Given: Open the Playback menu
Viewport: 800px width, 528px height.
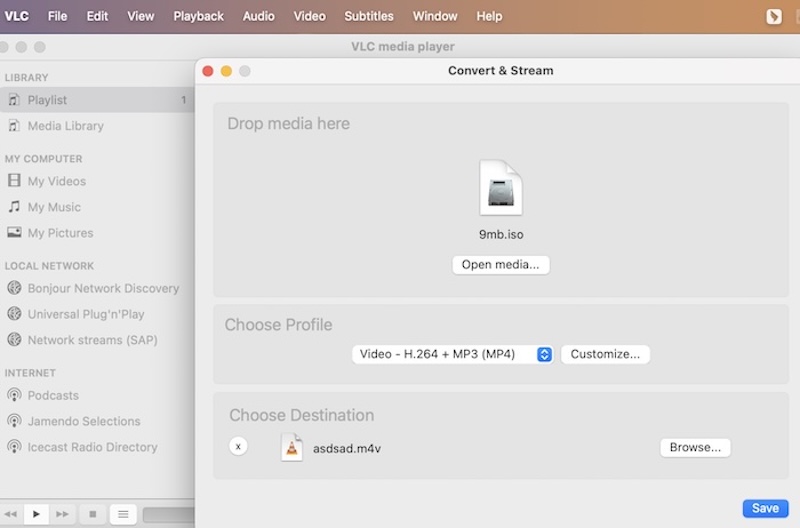Looking at the screenshot, I should 198,16.
